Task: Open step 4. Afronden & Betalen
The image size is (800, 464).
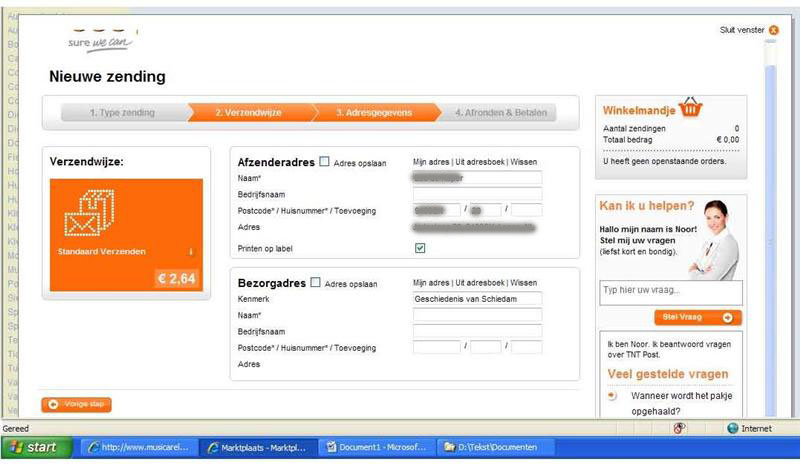Action: [500, 113]
